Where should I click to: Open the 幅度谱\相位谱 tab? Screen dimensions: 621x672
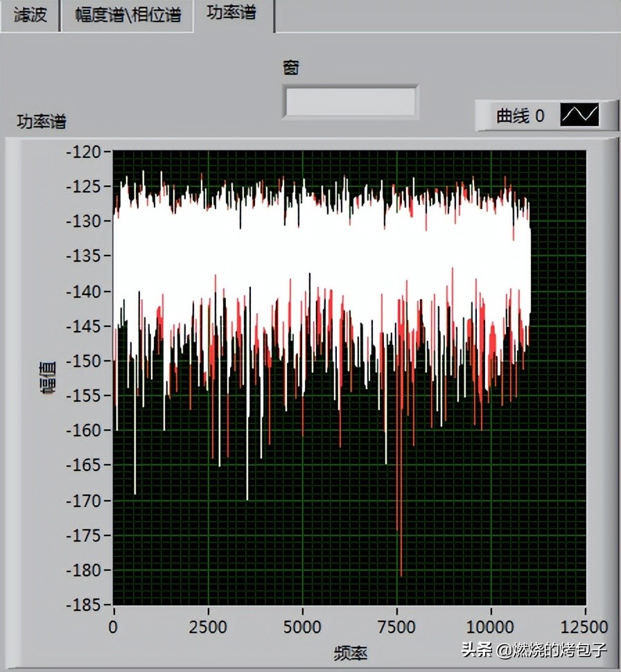coord(128,15)
